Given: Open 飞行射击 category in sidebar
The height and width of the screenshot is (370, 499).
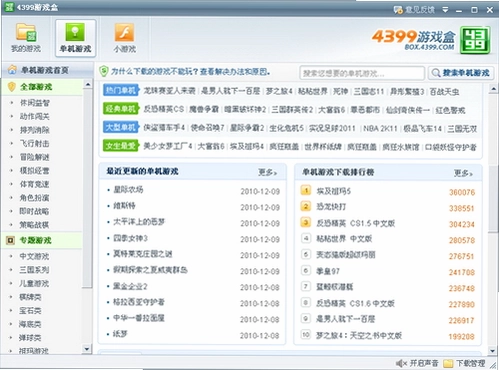Looking at the screenshot, I should tap(34, 144).
